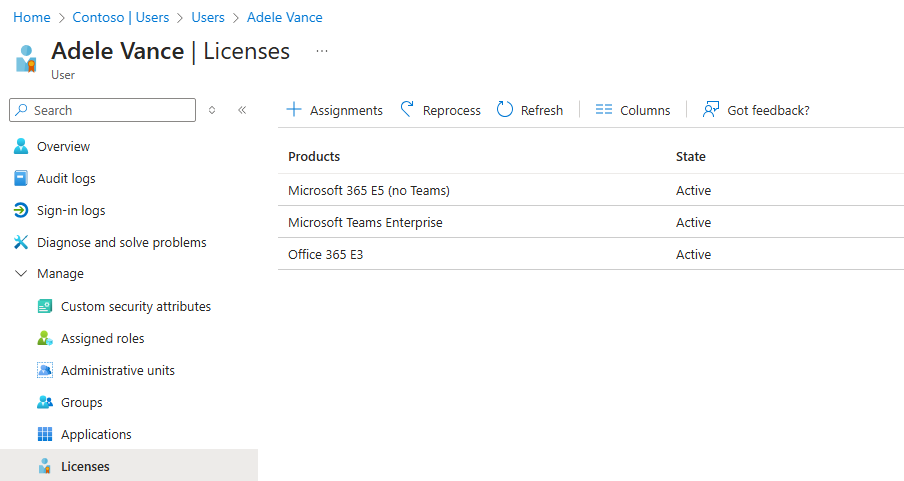Click the Applications grid icon
The image size is (904, 481).
pyautogui.click(x=45, y=434)
